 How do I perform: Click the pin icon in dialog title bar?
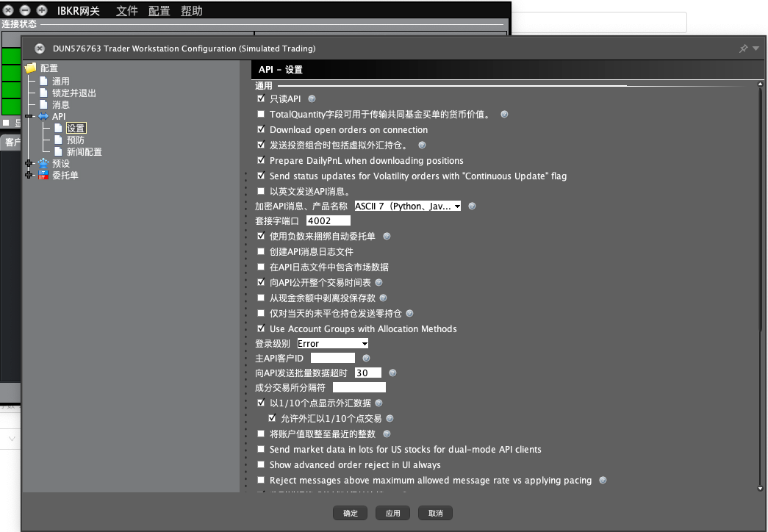[743, 48]
